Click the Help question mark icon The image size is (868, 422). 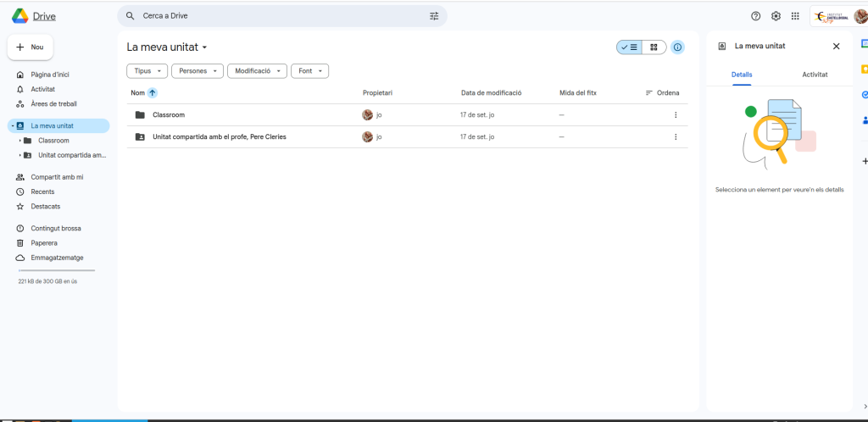pyautogui.click(x=756, y=16)
